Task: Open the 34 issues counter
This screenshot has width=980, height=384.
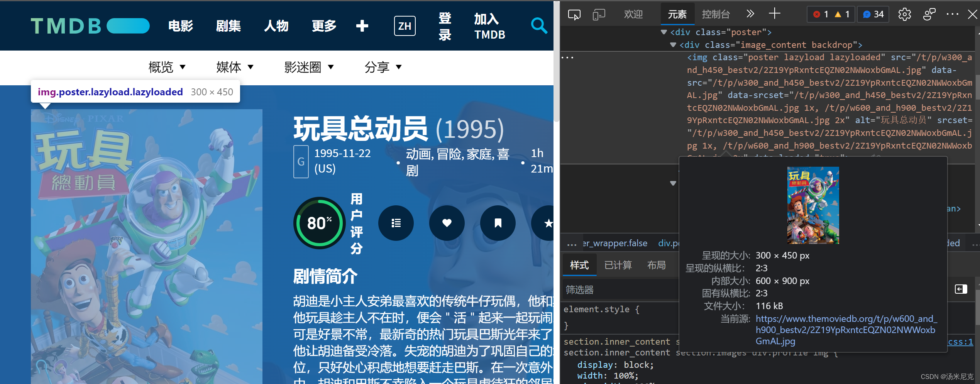Action: (x=873, y=14)
